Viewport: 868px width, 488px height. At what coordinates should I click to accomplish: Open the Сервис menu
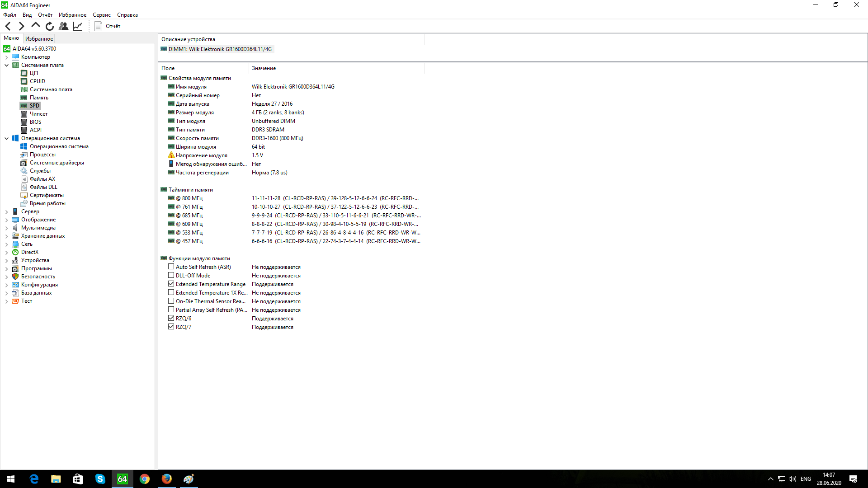(102, 15)
